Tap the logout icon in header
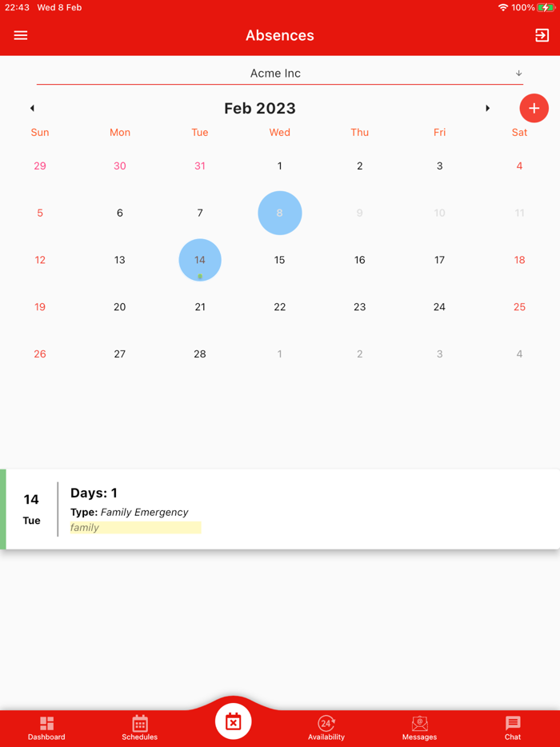560x747 pixels. tap(542, 35)
